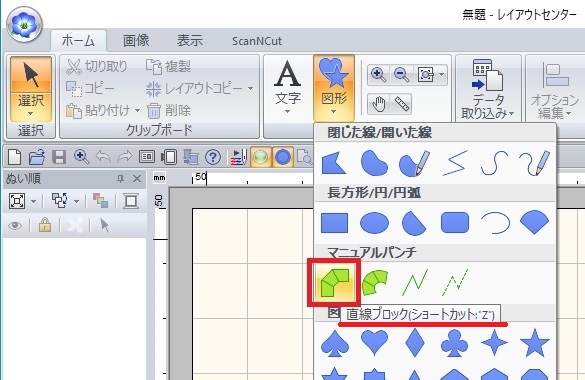Select the solid green running line punch tool

415,282
